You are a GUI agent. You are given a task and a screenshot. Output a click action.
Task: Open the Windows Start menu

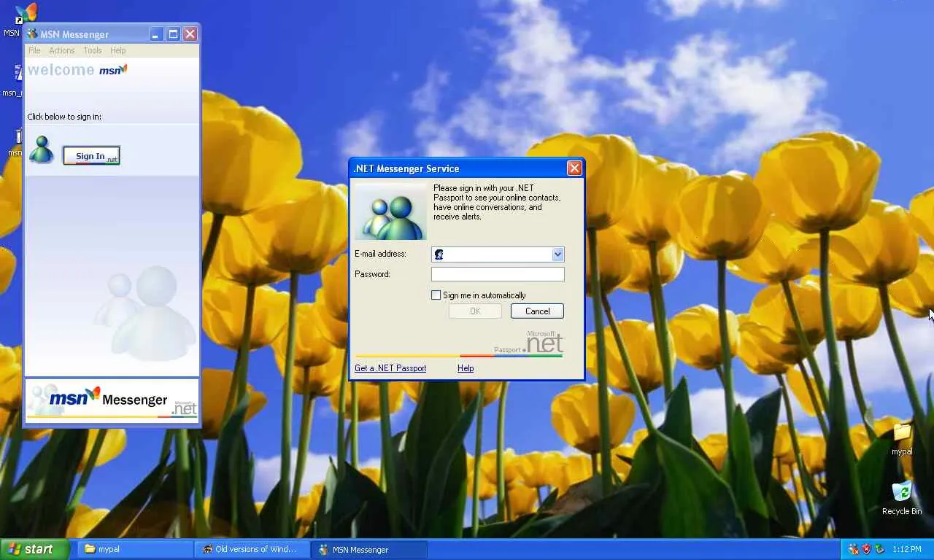point(34,549)
